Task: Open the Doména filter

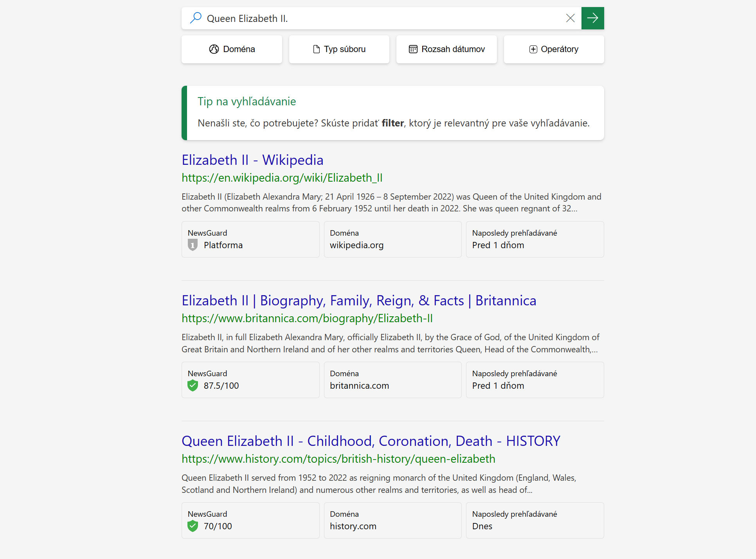Action: (232, 49)
